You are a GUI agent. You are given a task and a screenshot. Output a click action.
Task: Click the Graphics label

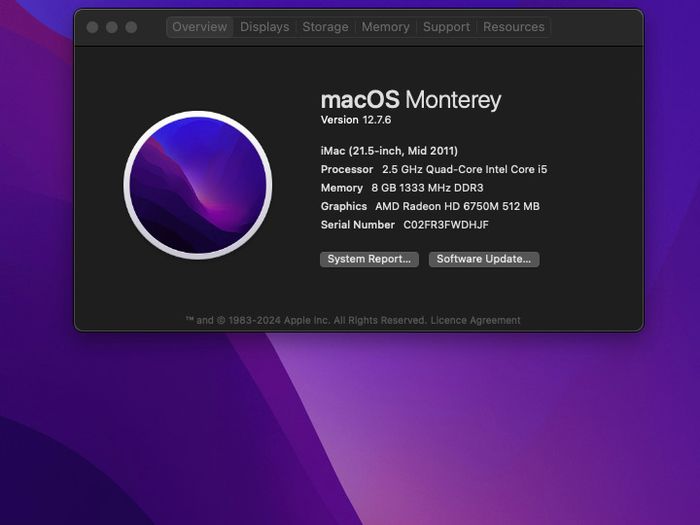pos(344,206)
